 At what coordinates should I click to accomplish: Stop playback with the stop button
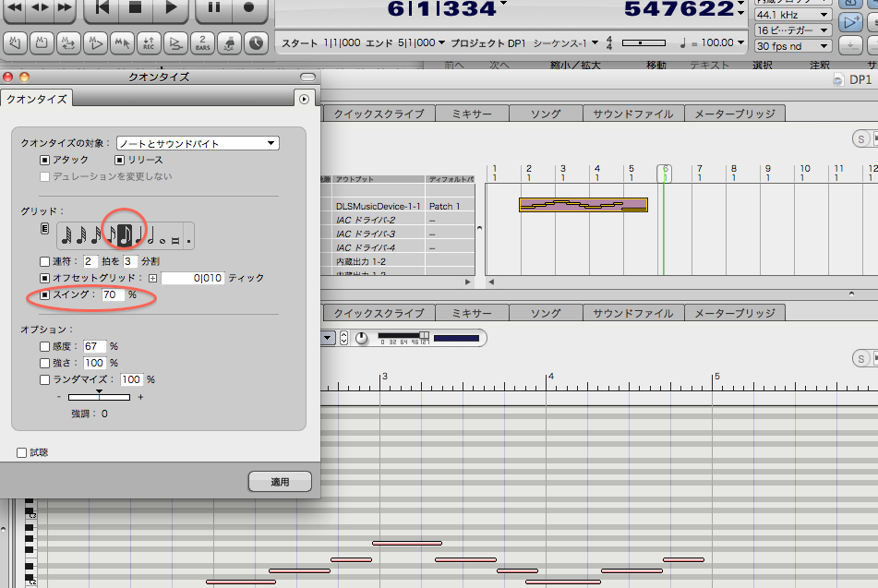click(135, 7)
